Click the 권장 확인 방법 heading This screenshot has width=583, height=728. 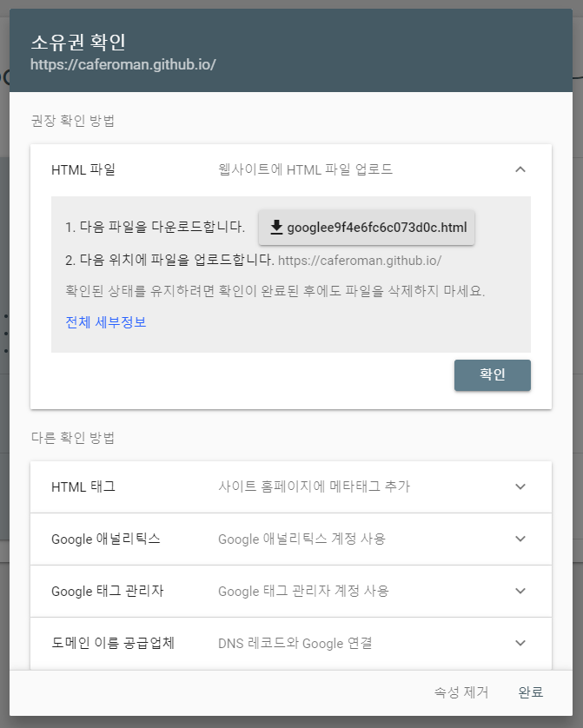(x=73, y=121)
